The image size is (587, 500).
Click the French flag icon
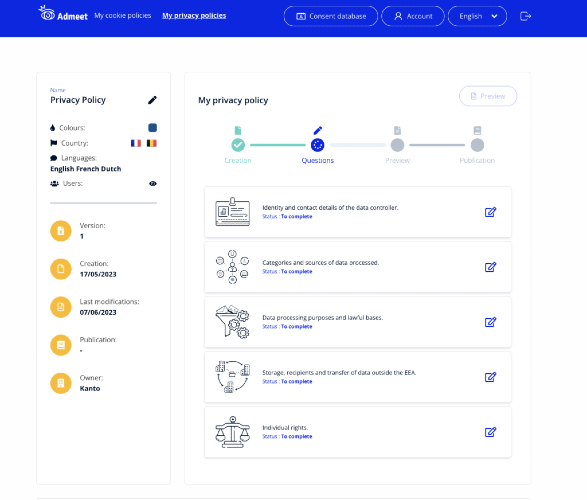136,143
